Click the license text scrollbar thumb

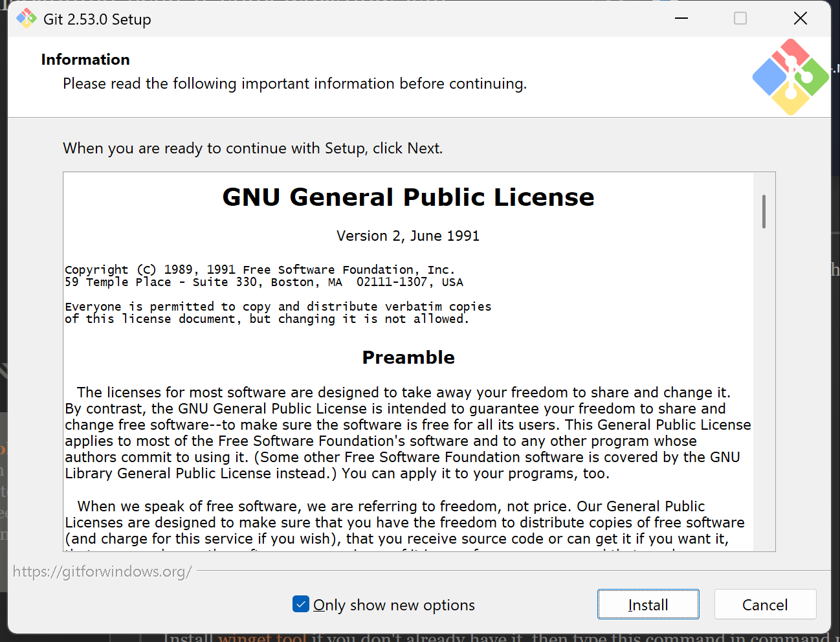point(764,212)
